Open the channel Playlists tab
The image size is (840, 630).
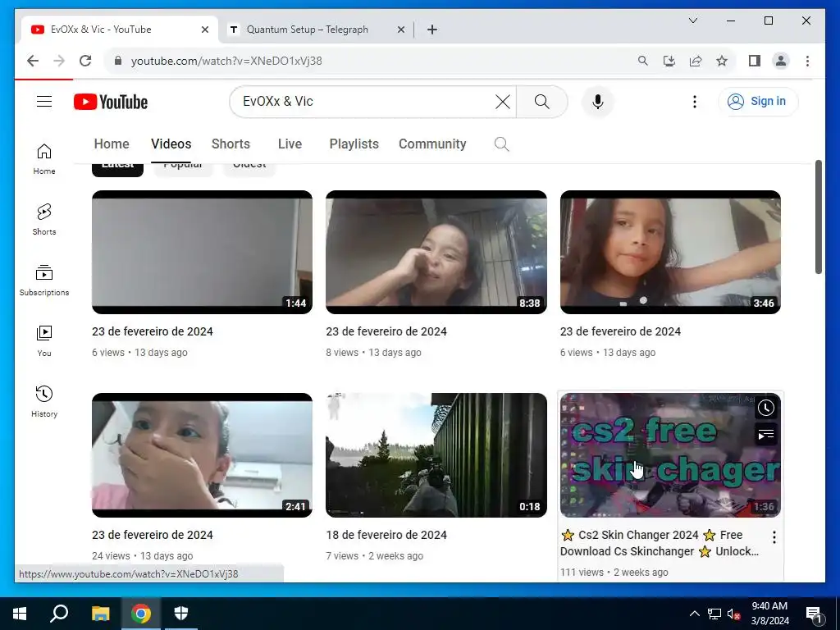pos(354,144)
